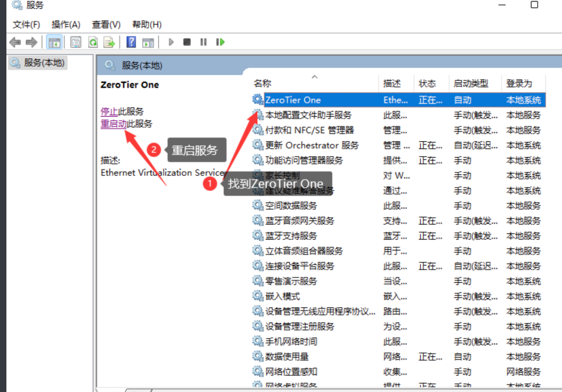Select the 手机网络时间 service row
This screenshot has height=392, width=562.
click(398, 342)
